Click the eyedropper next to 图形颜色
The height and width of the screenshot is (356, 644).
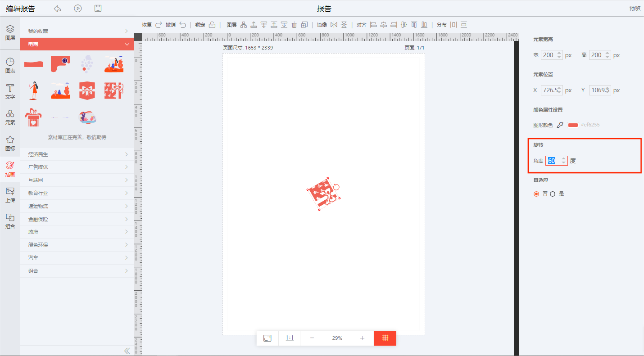pos(560,125)
